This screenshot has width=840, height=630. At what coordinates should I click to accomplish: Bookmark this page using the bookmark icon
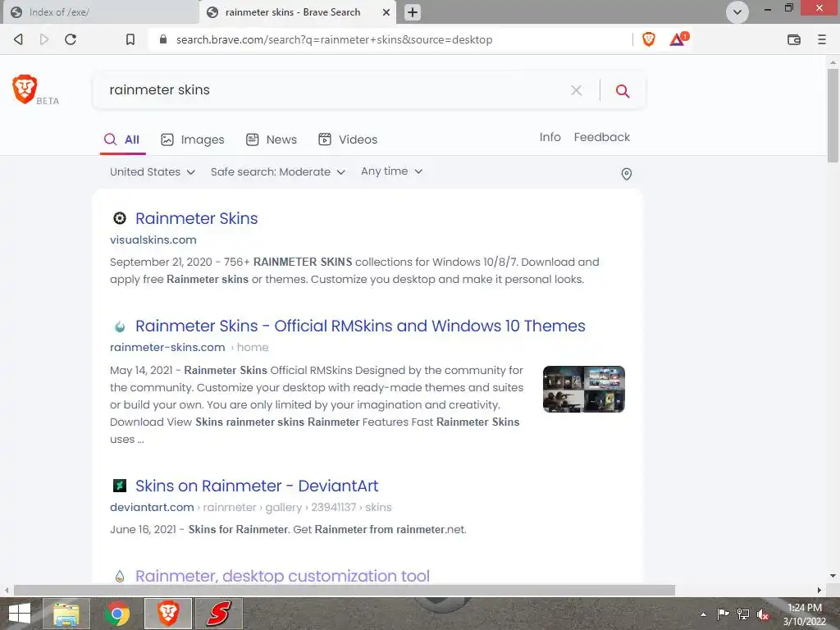click(x=130, y=39)
